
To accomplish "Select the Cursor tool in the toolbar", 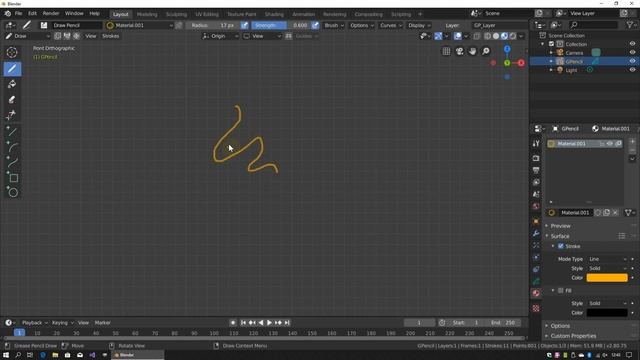I will click(x=12, y=53).
